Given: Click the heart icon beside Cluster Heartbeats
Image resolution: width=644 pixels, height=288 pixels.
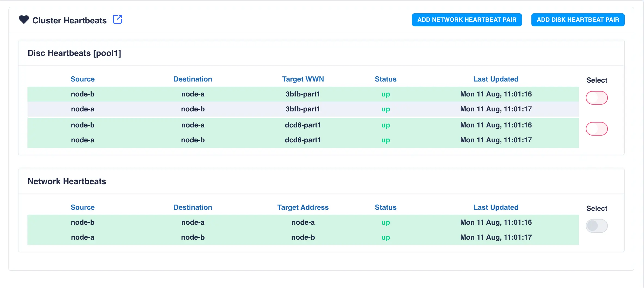Looking at the screenshot, I should [x=24, y=20].
